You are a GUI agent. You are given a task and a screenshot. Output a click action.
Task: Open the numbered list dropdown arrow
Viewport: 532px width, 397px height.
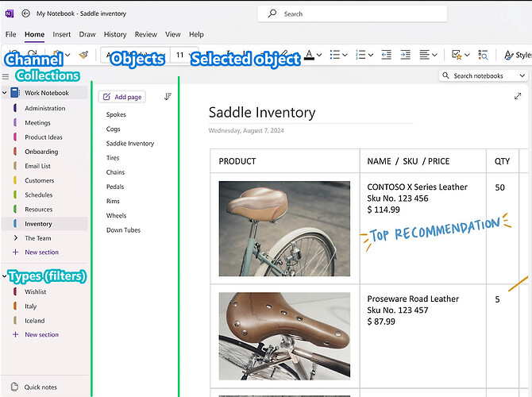[x=371, y=55]
